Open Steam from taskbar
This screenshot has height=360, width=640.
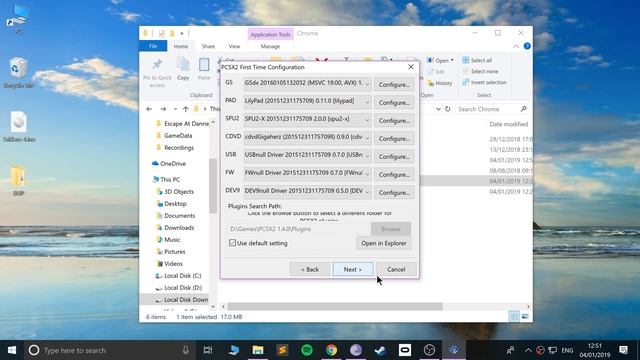click(380, 350)
